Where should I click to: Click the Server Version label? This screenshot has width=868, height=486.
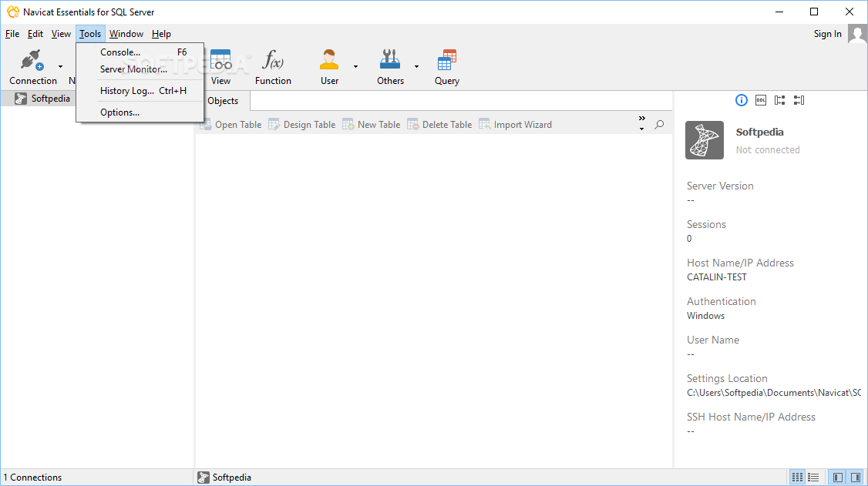(720, 186)
